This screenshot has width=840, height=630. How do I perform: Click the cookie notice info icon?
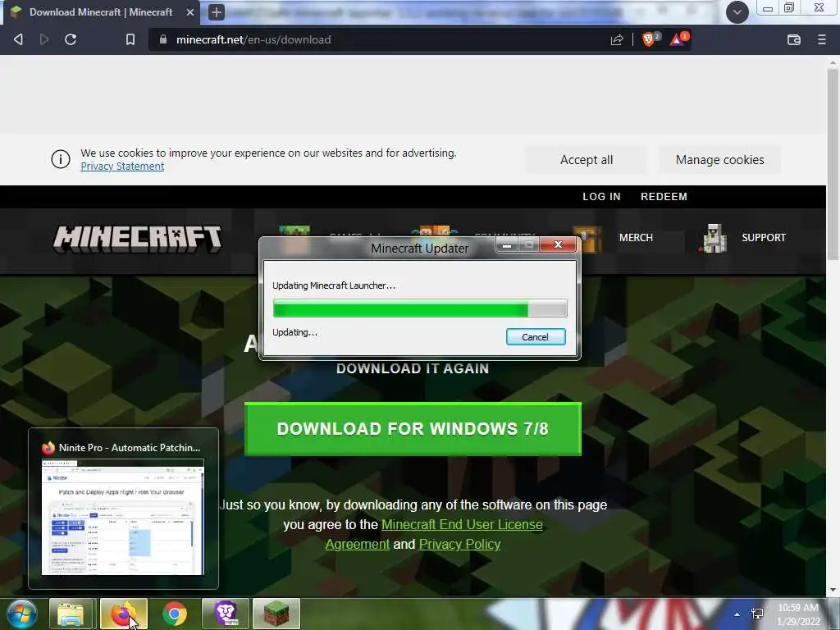(61, 159)
